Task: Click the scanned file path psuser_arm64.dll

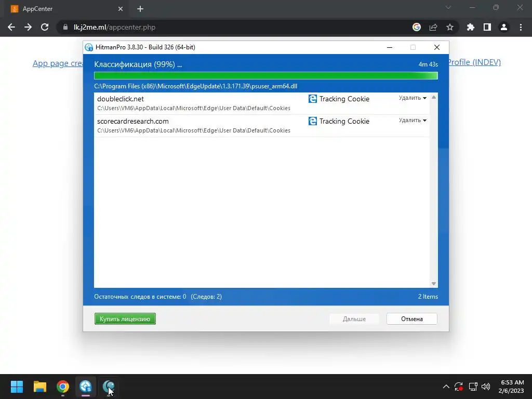Action: (x=195, y=86)
